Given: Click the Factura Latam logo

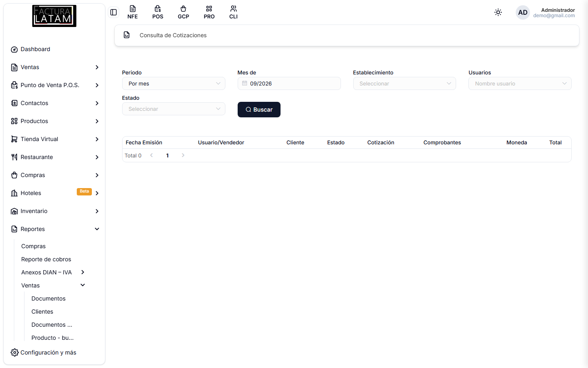Looking at the screenshot, I should point(54,16).
